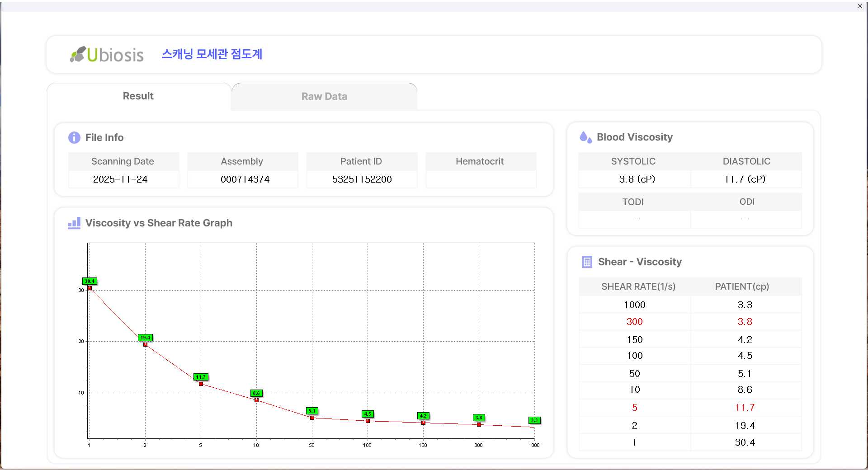Click the 30.4 data point label
The height and width of the screenshot is (470, 868).
tap(90, 281)
